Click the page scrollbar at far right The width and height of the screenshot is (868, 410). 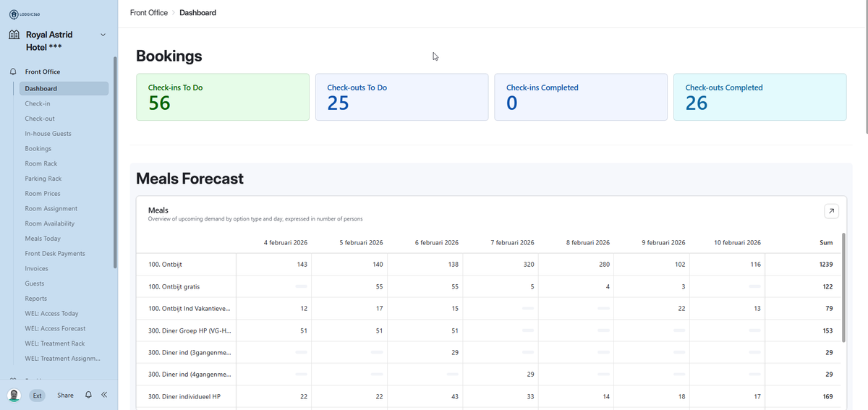pyautogui.click(x=866, y=69)
